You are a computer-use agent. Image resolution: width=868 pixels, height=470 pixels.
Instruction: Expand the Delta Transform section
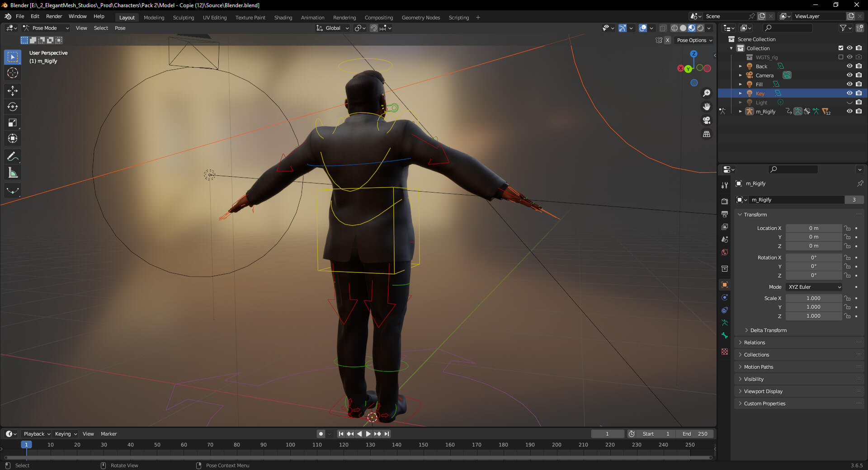[x=768, y=330]
